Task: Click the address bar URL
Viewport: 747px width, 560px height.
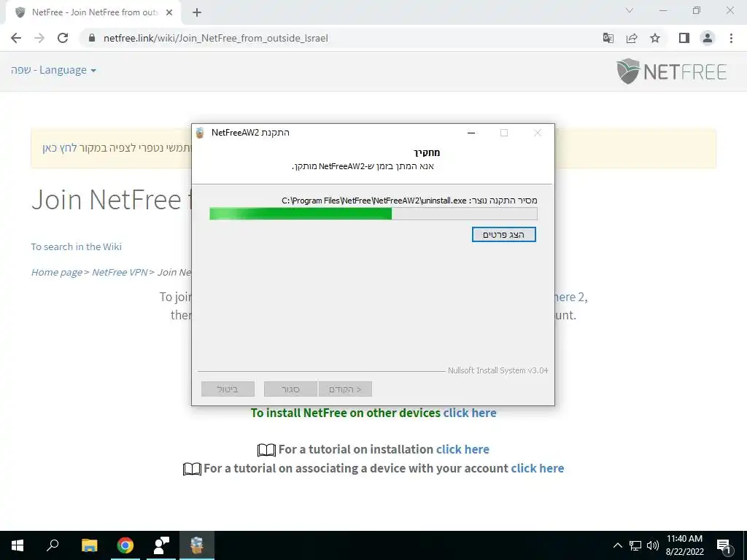Action: (x=216, y=38)
